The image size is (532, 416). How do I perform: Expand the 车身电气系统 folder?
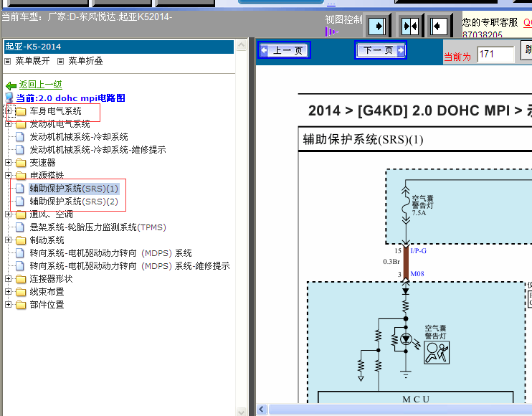9,111
